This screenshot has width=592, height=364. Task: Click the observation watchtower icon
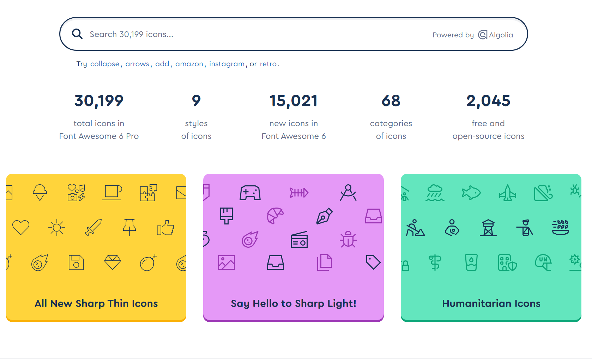(x=488, y=228)
